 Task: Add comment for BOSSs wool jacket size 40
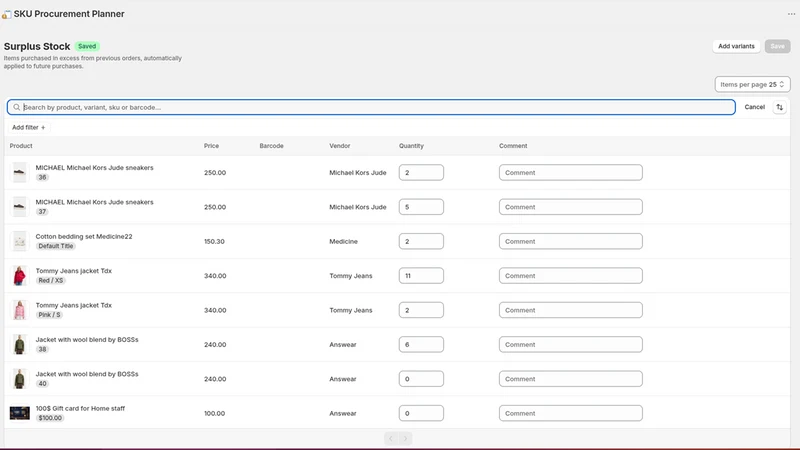(570, 379)
